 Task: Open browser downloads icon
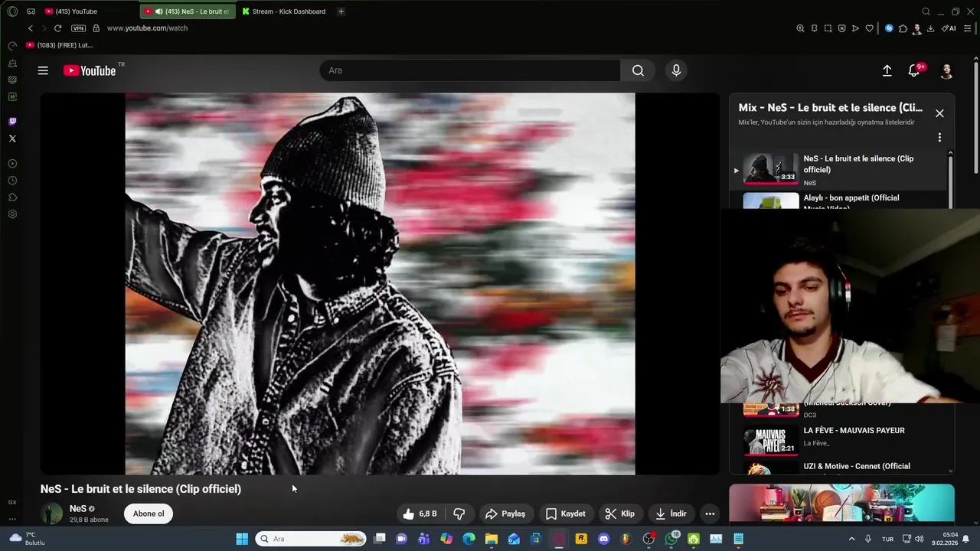tap(930, 28)
